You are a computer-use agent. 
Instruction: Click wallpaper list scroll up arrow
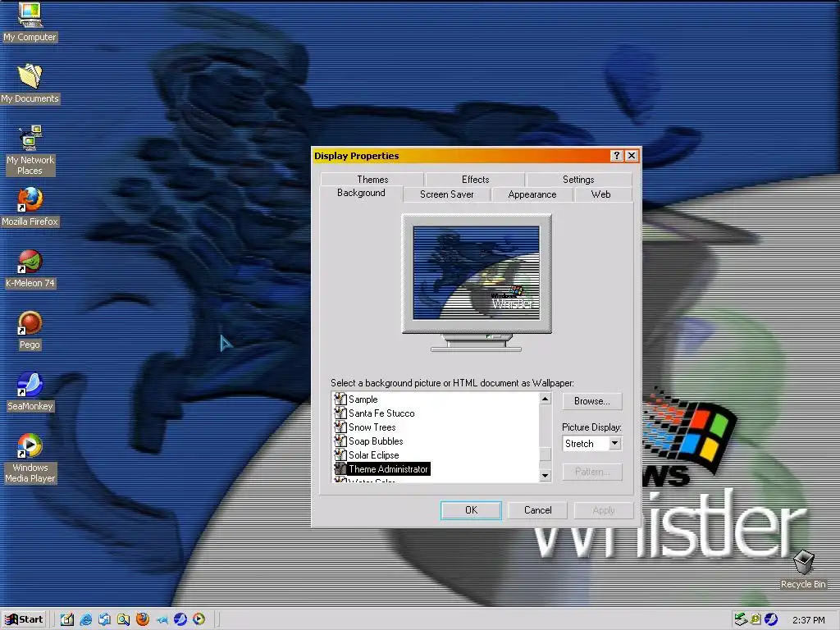pos(545,399)
